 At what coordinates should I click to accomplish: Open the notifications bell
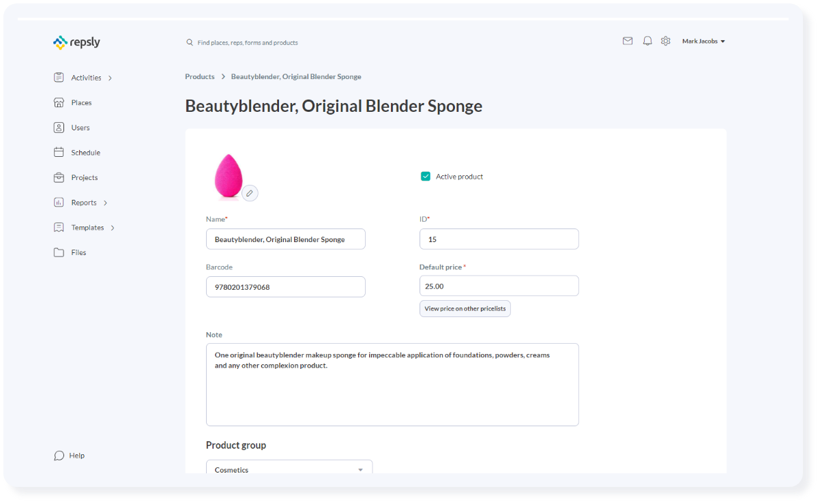[647, 41]
